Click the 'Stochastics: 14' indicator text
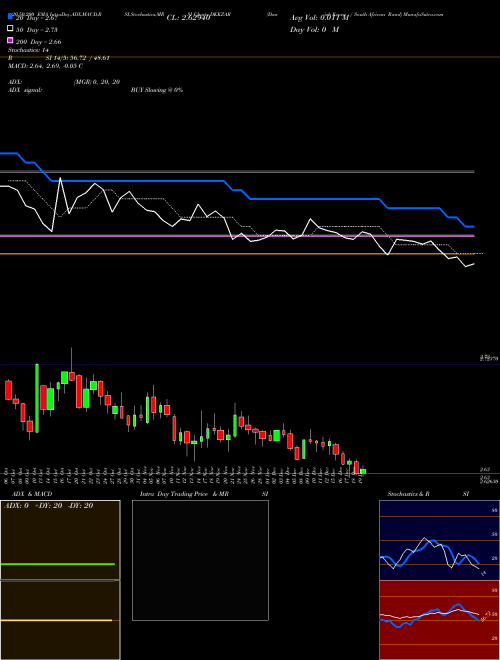The height and width of the screenshot is (660, 500). coord(28,50)
